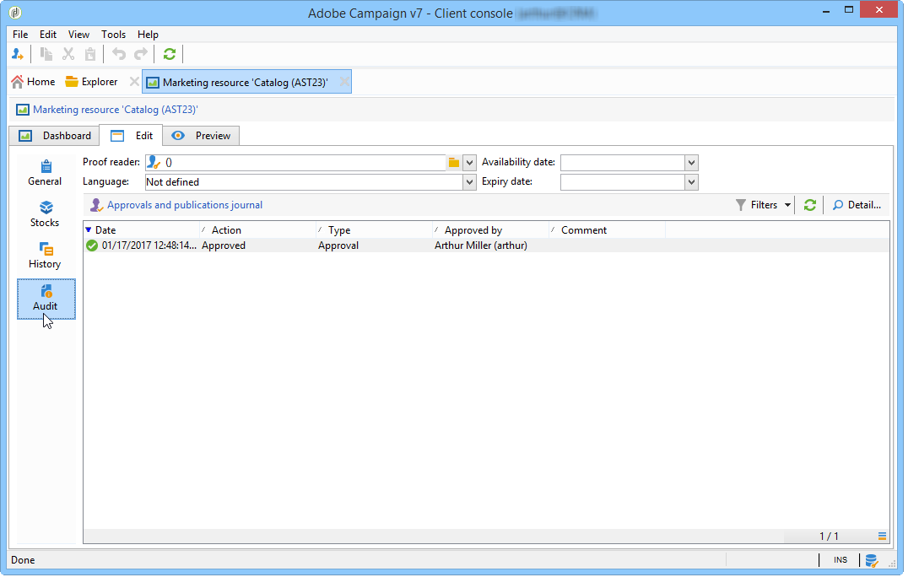
Task: Open the General section icon
Action: click(45, 174)
